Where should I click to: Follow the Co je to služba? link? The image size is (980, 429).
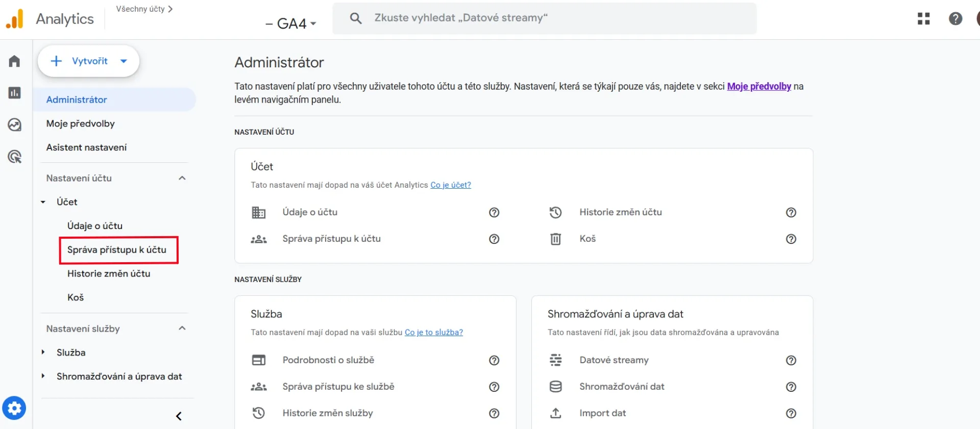pos(434,333)
